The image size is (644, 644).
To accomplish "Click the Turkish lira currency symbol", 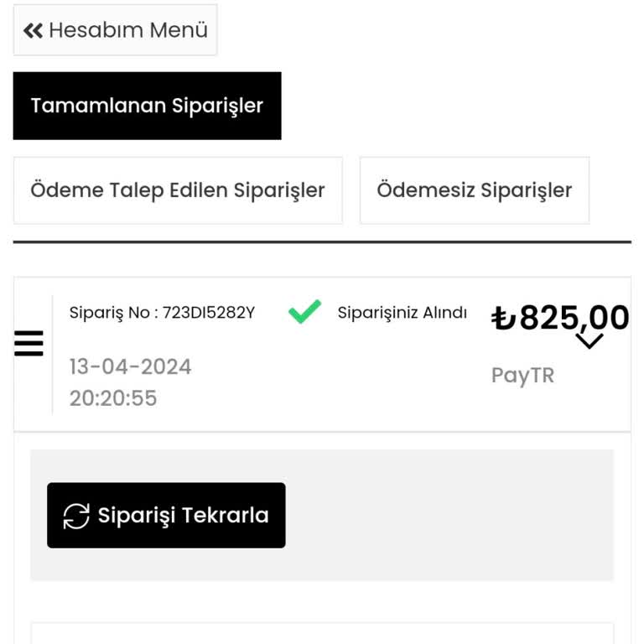I will click(x=503, y=319).
